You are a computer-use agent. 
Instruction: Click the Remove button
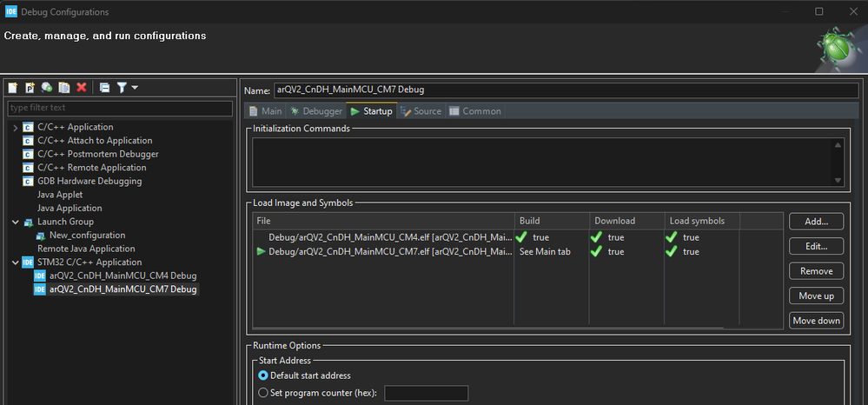click(816, 271)
